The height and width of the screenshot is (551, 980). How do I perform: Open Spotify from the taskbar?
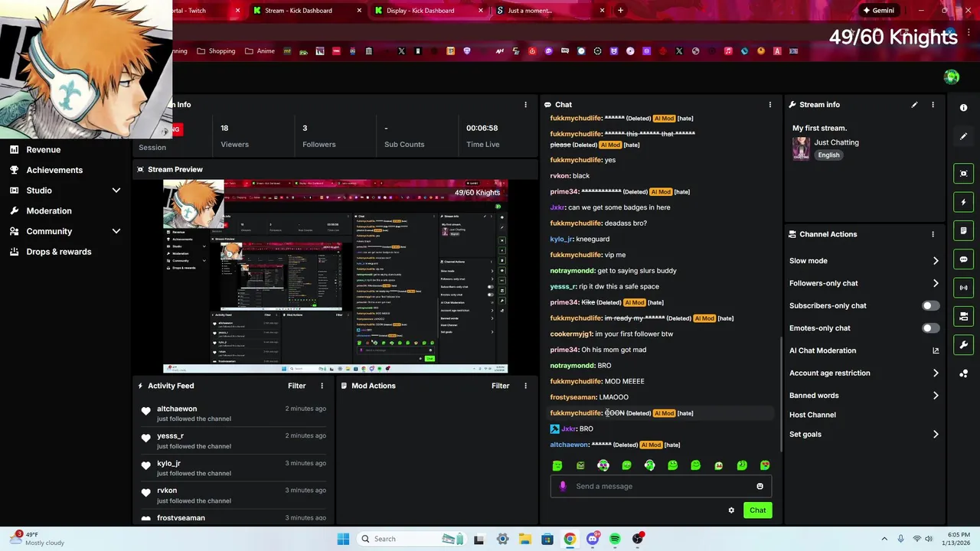[615, 539]
